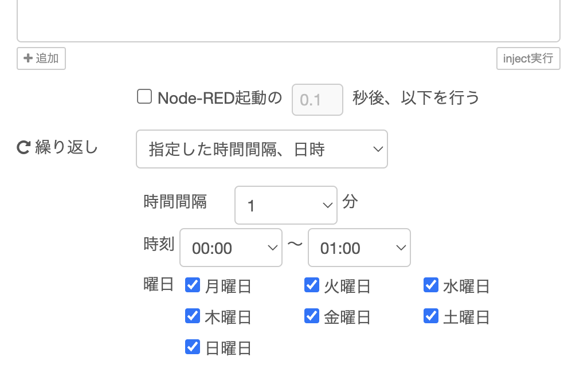Uncheck the 日曜日 checkbox

pyautogui.click(x=193, y=347)
